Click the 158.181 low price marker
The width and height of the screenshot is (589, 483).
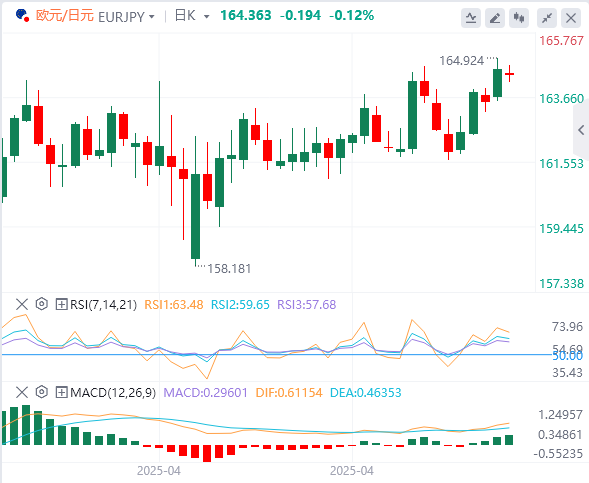pyautogui.click(x=229, y=269)
